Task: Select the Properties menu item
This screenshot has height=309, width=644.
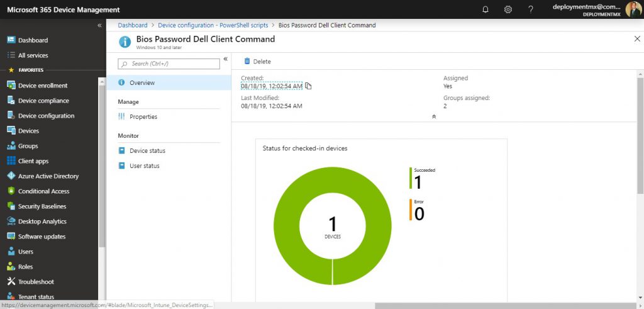Action: tap(143, 117)
